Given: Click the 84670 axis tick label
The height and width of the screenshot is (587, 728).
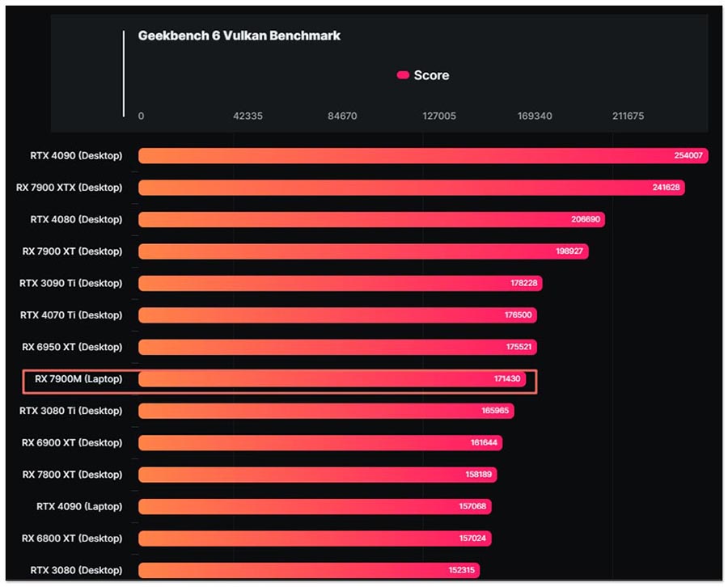Looking at the screenshot, I should (x=342, y=116).
